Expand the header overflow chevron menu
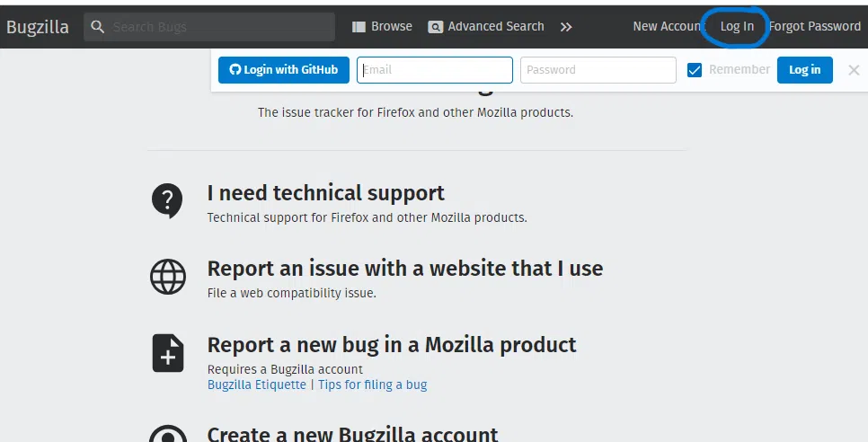Image resolution: width=868 pixels, height=442 pixels. click(566, 27)
